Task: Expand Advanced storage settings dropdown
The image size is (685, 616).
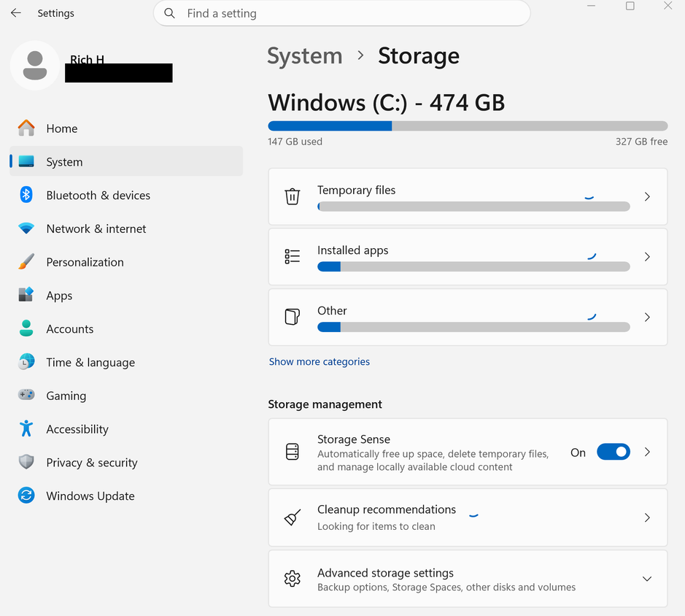Action: [647, 579]
